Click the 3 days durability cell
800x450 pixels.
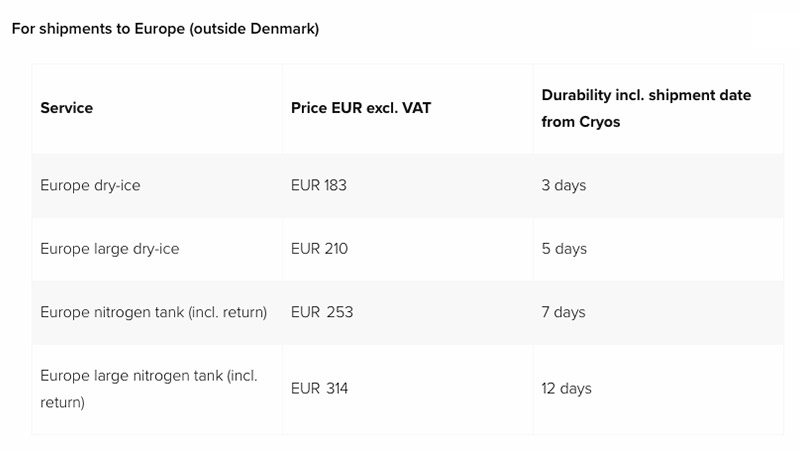point(563,185)
